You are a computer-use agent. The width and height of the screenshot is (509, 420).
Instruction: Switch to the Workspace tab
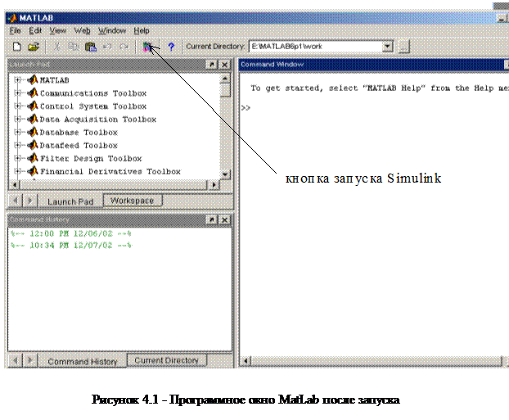(x=132, y=201)
